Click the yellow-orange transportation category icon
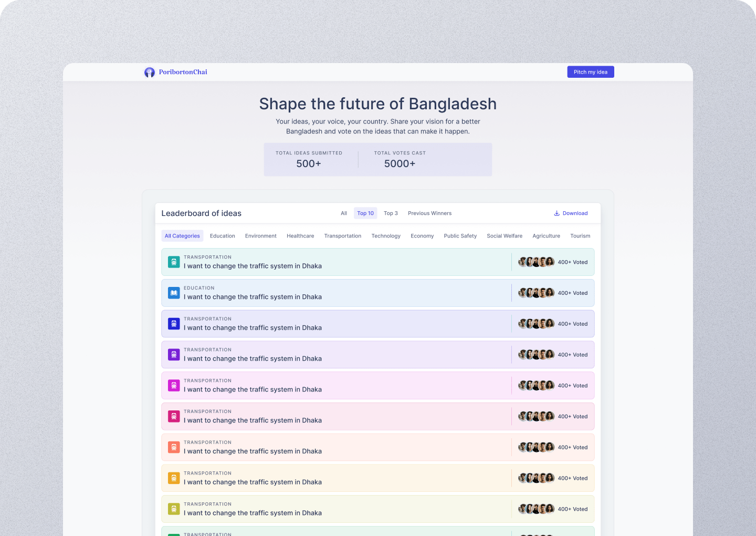 tap(174, 478)
